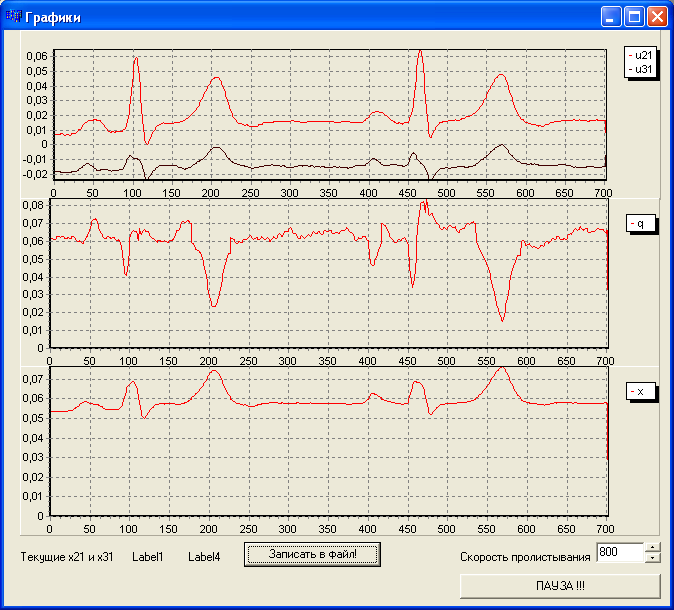Image resolution: width=674 pixels, height=610 pixels.
Task: Click the x legend box
Action: tap(640, 392)
